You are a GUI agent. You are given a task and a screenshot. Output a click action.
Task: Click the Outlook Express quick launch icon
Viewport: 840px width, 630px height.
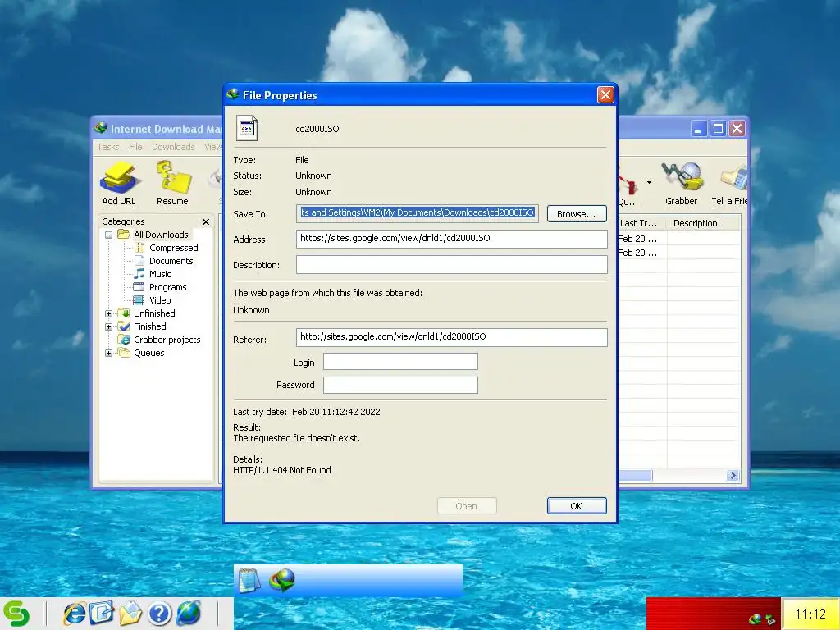[x=103, y=614]
